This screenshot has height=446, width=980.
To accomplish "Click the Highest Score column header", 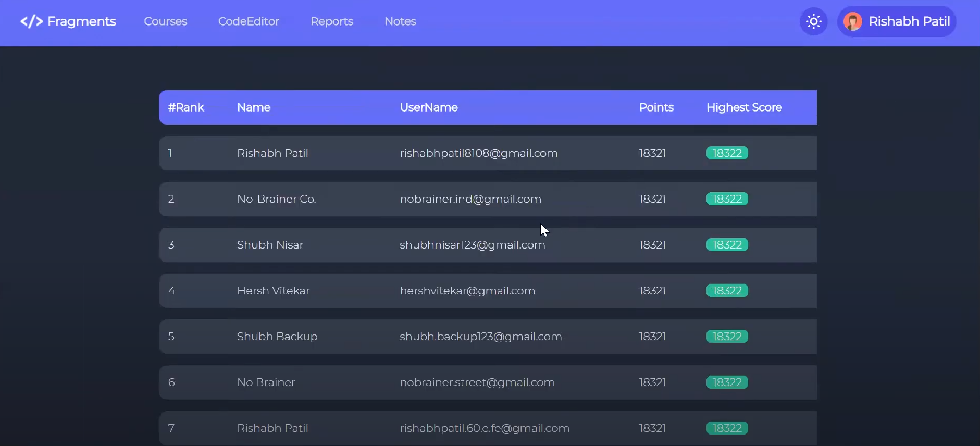I will pyautogui.click(x=744, y=107).
